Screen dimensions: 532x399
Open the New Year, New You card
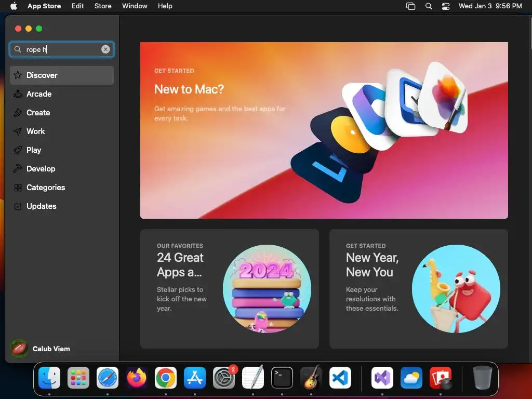[419, 289]
